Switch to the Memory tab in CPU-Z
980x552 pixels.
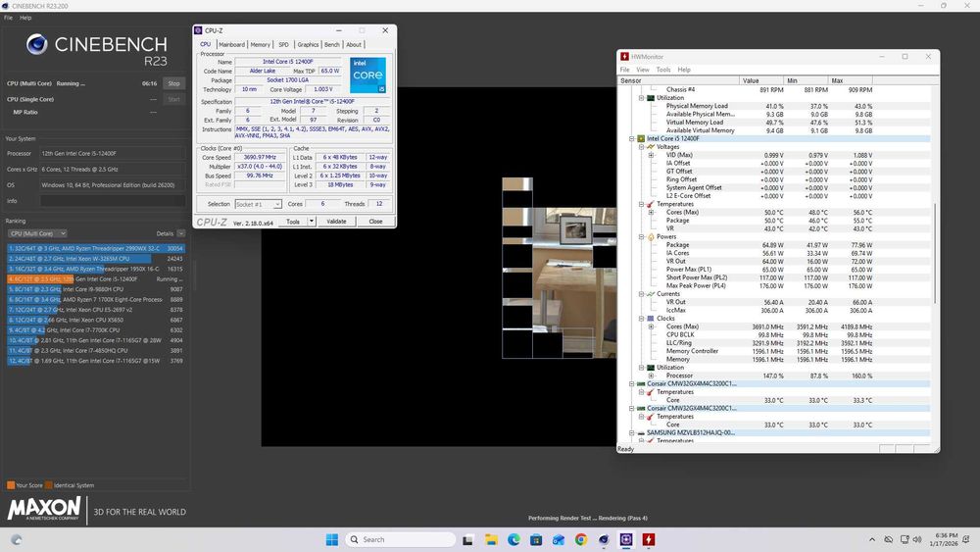[x=260, y=44]
